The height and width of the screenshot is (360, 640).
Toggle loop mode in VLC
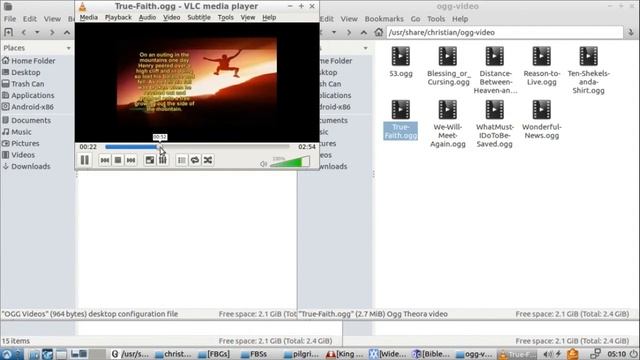(195, 160)
